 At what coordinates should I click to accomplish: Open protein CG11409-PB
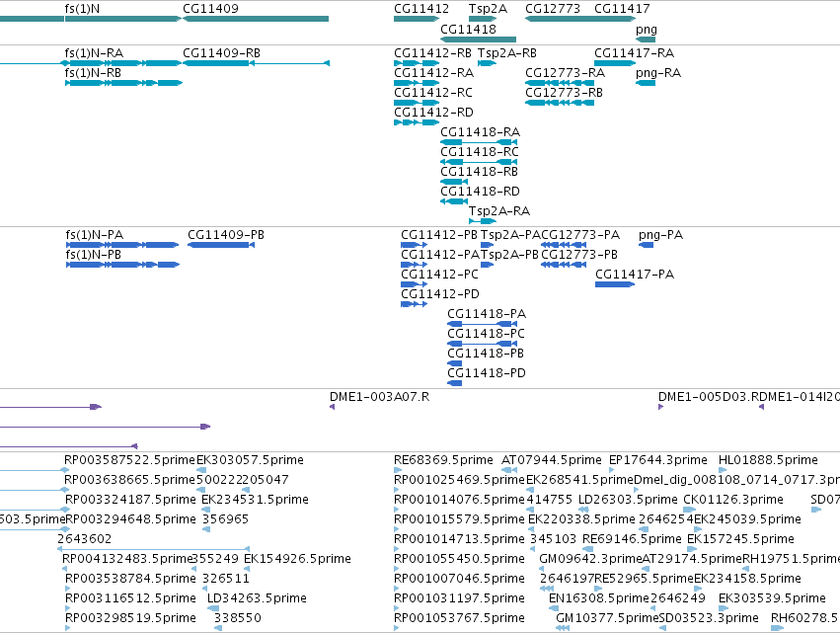[x=221, y=245]
